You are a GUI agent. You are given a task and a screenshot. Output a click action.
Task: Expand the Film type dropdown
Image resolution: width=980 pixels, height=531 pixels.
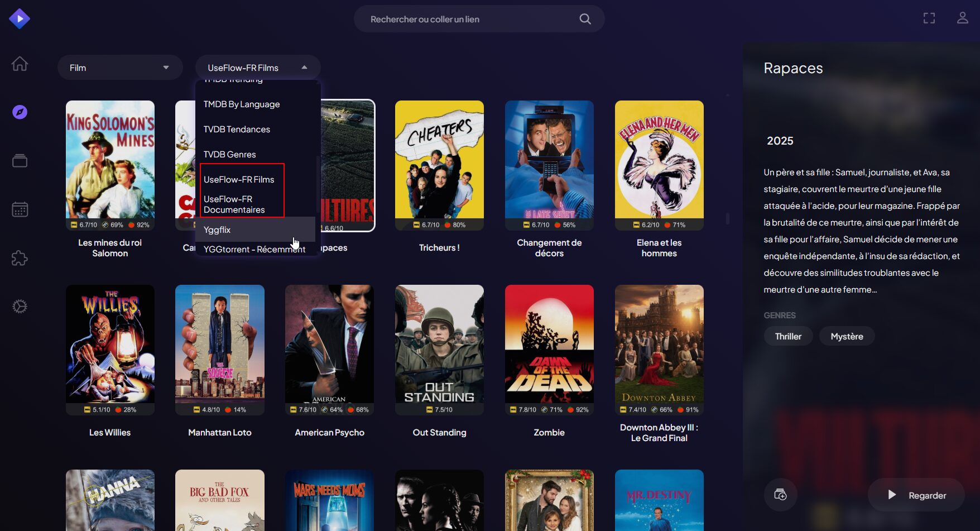tap(120, 68)
